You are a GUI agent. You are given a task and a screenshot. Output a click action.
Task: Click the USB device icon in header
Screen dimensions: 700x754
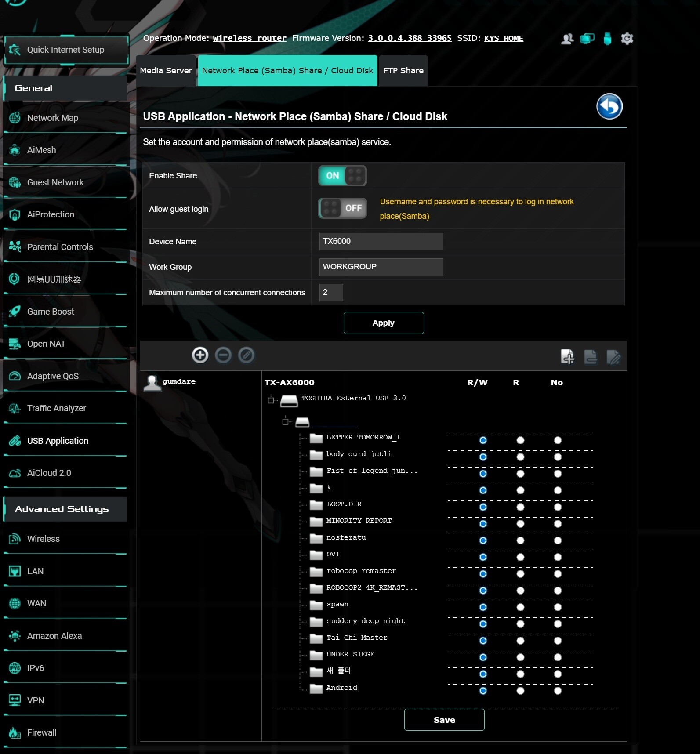tap(607, 39)
